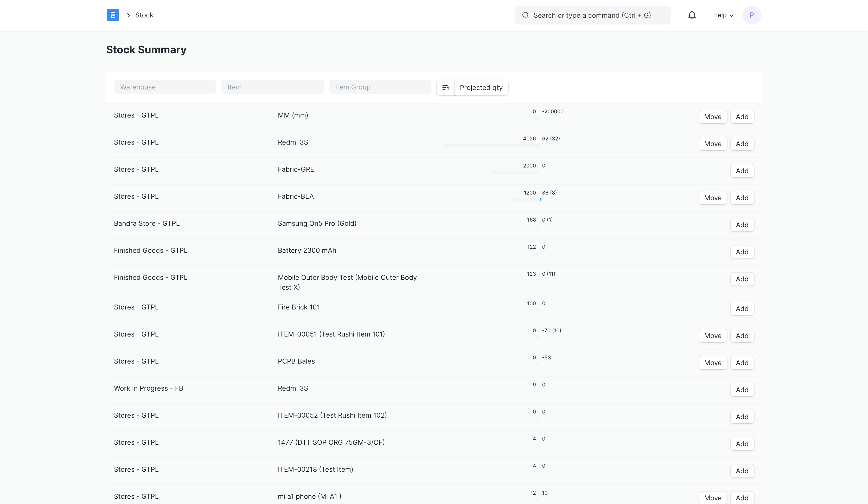
Task: Open user avatar P menu
Action: (x=752, y=15)
